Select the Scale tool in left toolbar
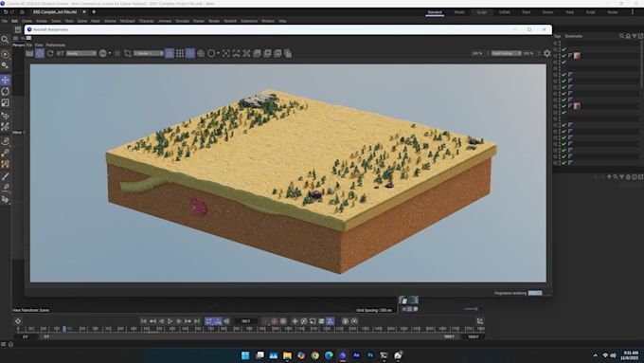Screen dimensions: 644x363 click(x=6, y=102)
